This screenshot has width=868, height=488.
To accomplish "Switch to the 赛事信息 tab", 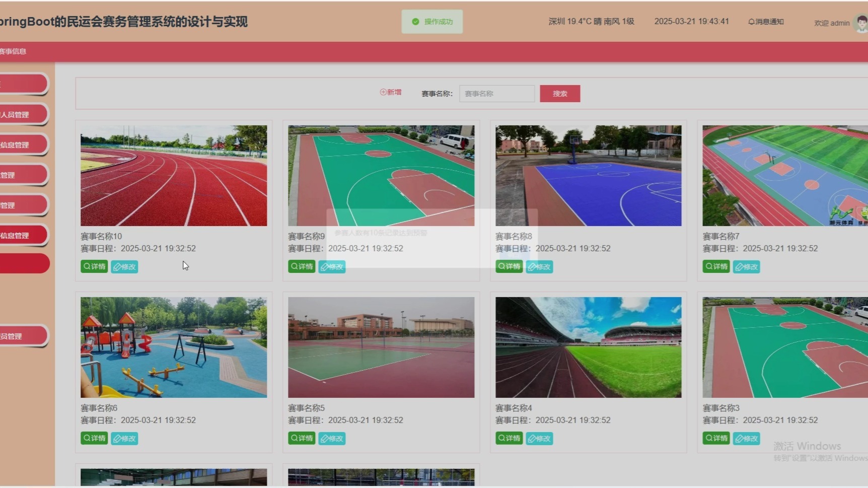I will point(12,51).
